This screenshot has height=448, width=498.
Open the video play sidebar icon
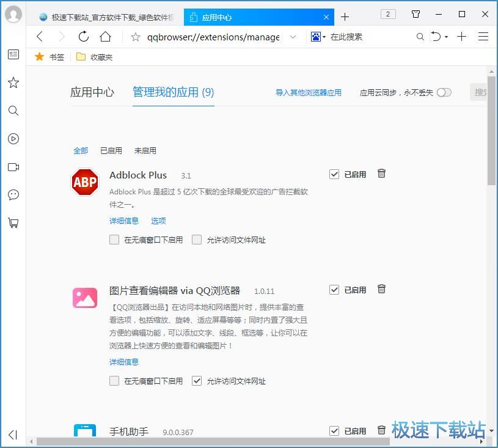13,139
